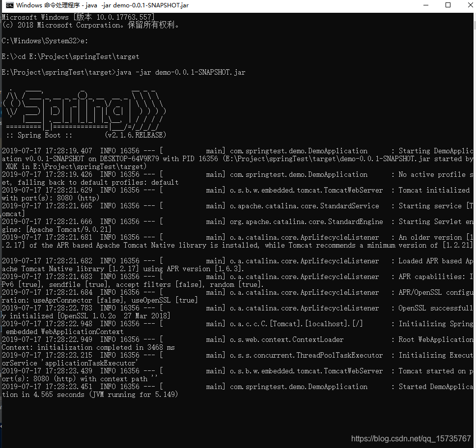476x448 pixels.
Task: Click 'with port(s): 8080 (http)' line
Action: pyautogui.click(x=51, y=198)
